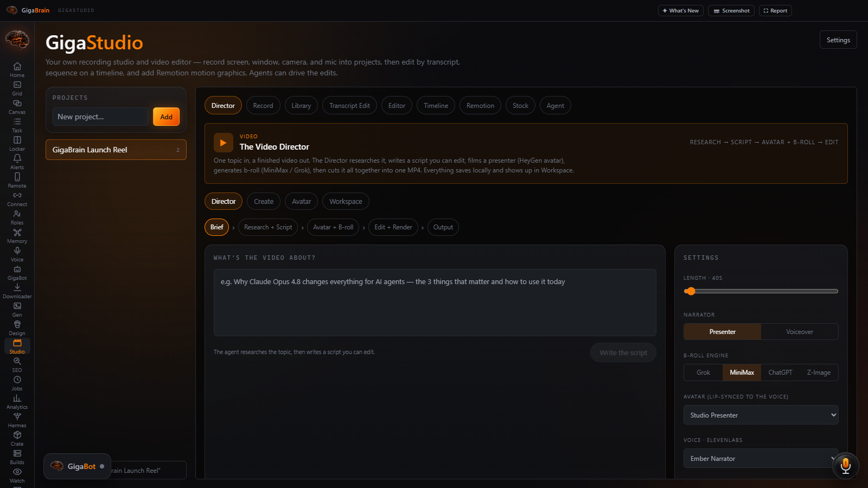Screen dimensions: 868x488
Task: Switch to the Record tab
Action: point(263,106)
